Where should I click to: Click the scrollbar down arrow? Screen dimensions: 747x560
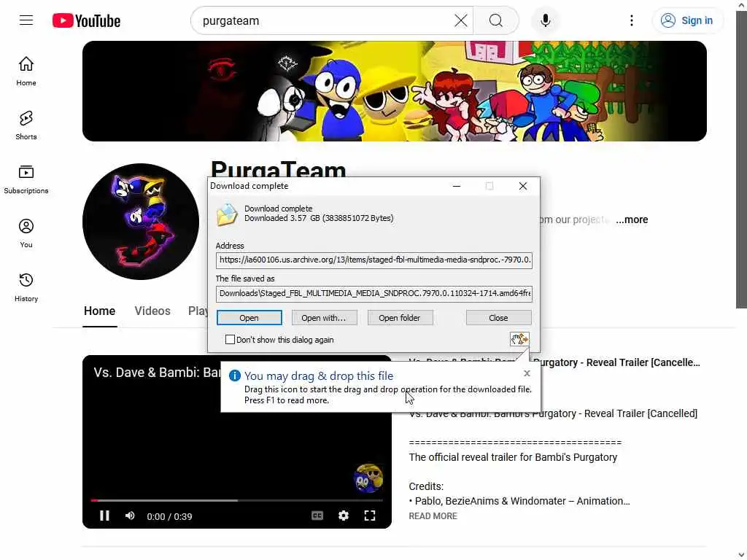coord(741,555)
